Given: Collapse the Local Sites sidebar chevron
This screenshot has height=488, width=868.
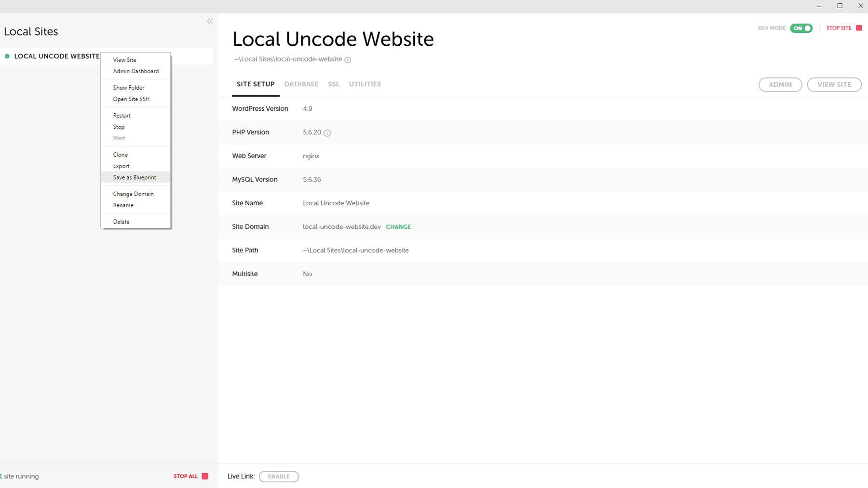Looking at the screenshot, I should coord(210,21).
